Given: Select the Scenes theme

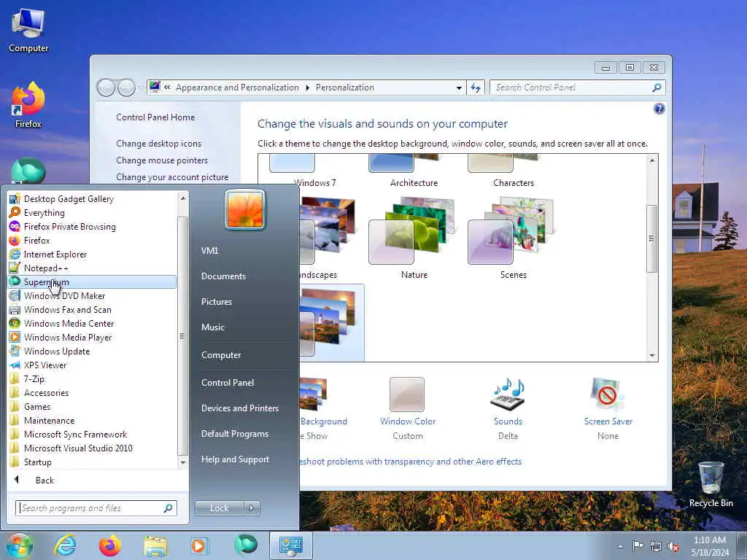Looking at the screenshot, I should pos(512,237).
